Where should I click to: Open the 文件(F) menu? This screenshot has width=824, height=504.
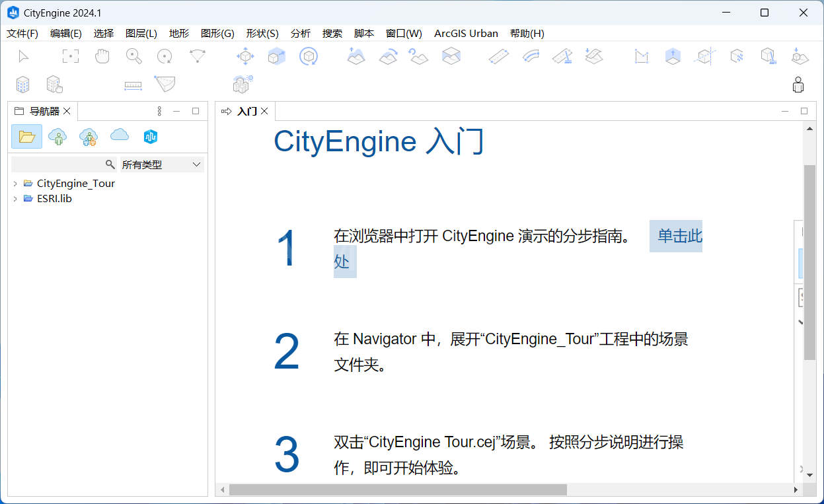(x=22, y=34)
